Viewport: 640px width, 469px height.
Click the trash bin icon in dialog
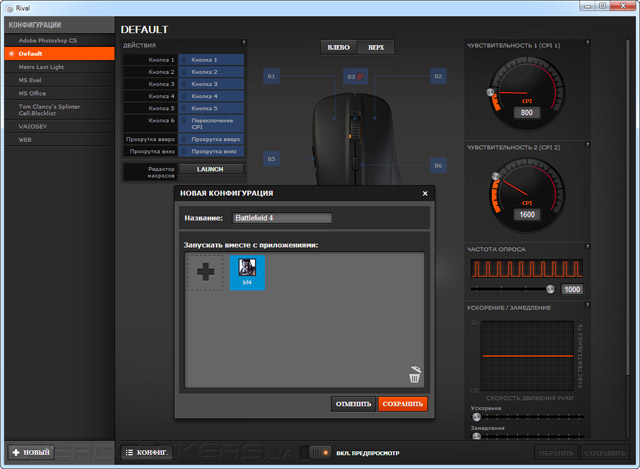tap(414, 375)
